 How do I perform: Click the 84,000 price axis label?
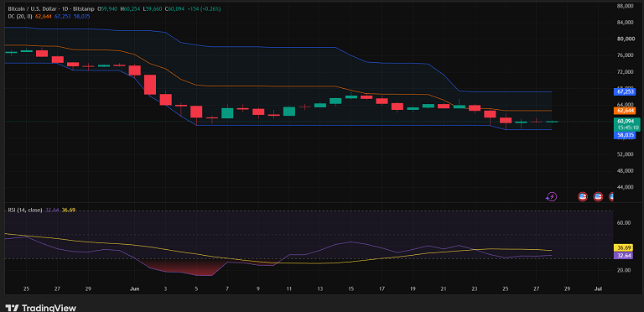626,23
